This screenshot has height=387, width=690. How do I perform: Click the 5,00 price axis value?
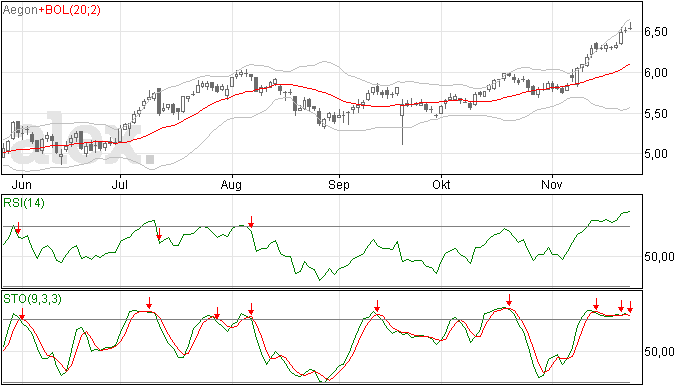(x=656, y=154)
